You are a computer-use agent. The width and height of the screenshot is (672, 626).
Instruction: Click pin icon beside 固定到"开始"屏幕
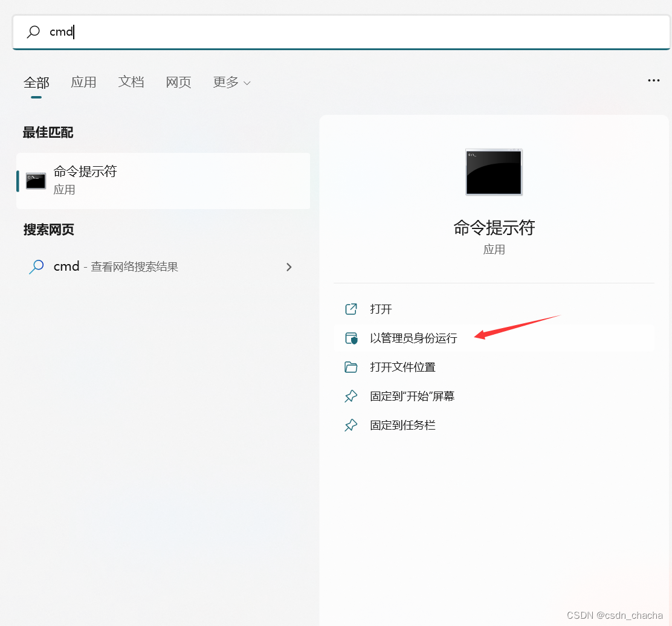pos(351,396)
